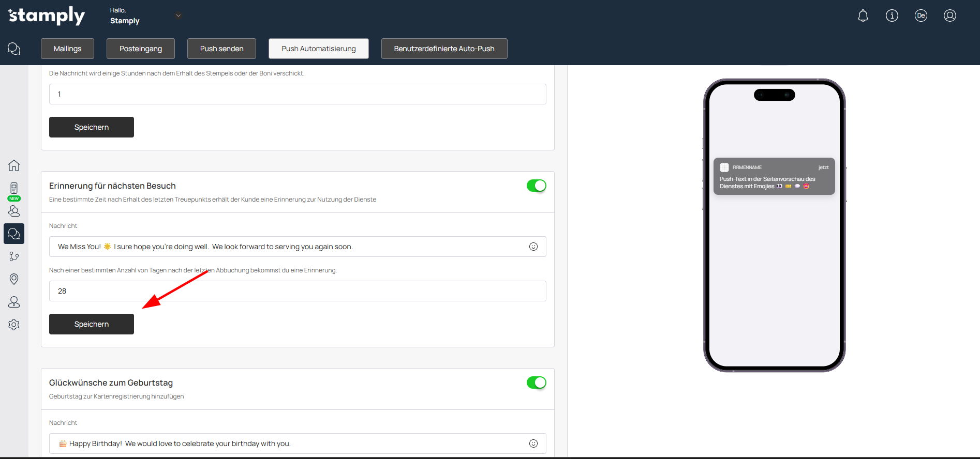Open the Push senden tab
Viewport: 980px width, 459px height.
click(221, 49)
